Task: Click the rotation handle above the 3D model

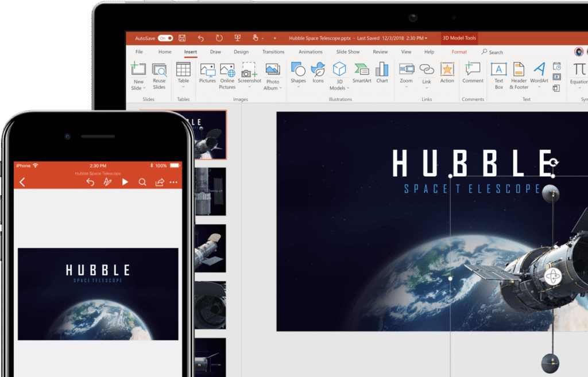Action: coord(554,162)
